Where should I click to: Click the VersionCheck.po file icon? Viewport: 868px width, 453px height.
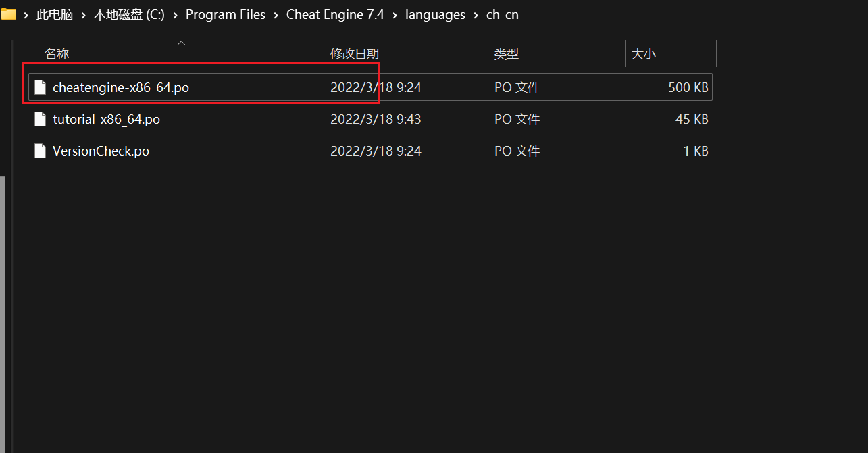(40, 151)
